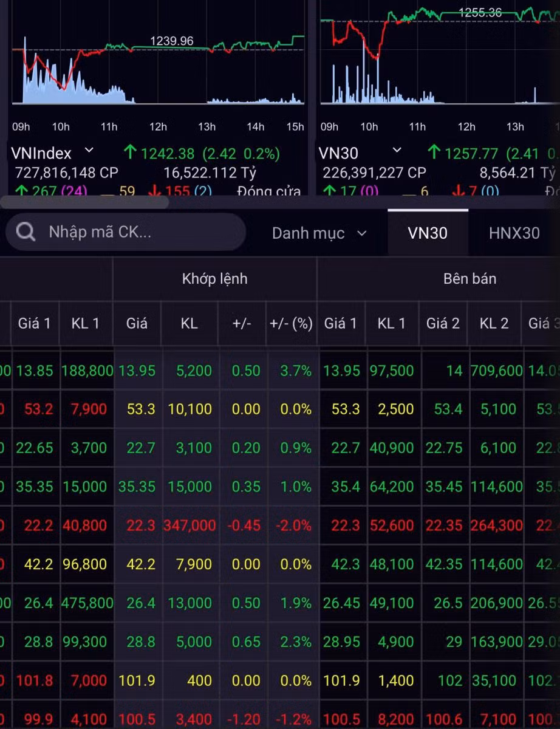Sort by the +/- (%) column header
This screenshot has height=729, width=560.
click(x=291, y=323)
